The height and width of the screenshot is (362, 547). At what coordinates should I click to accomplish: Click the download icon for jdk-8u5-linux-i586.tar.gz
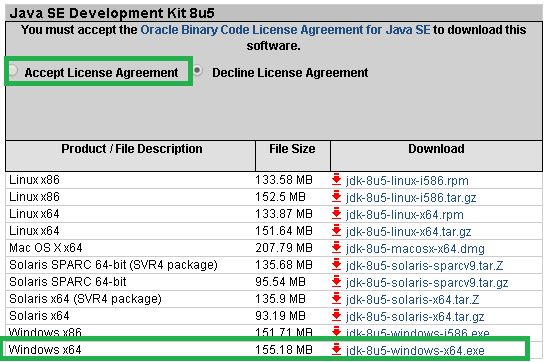(336, 197)
